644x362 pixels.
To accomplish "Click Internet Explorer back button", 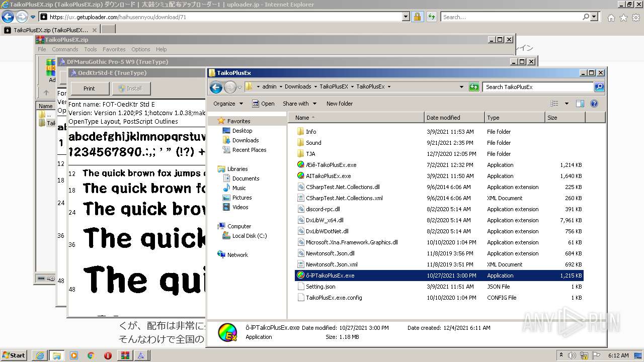I will click(x=8, y=17).
